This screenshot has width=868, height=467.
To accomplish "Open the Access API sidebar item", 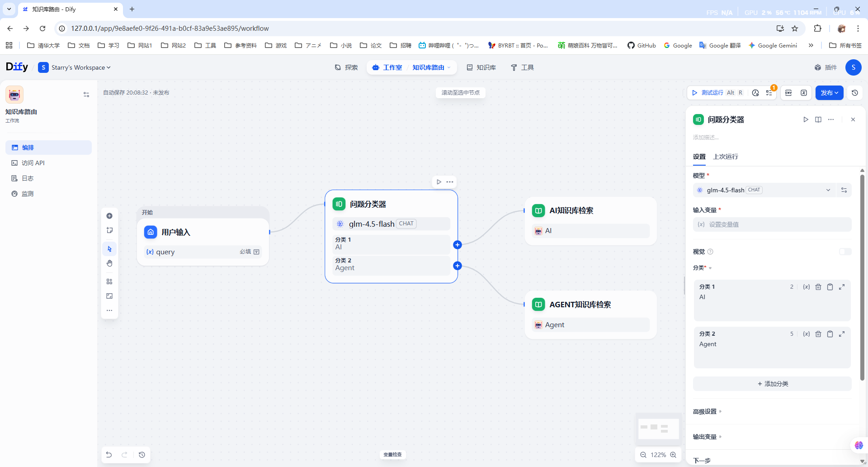I will coord(33,163).
